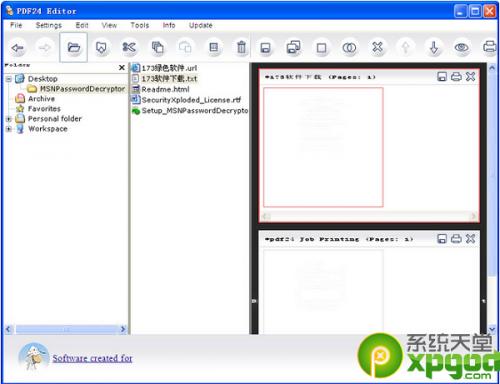500x384 pixels.
Task: Click the select-all toolbar icon
Action: pos(214,48)
